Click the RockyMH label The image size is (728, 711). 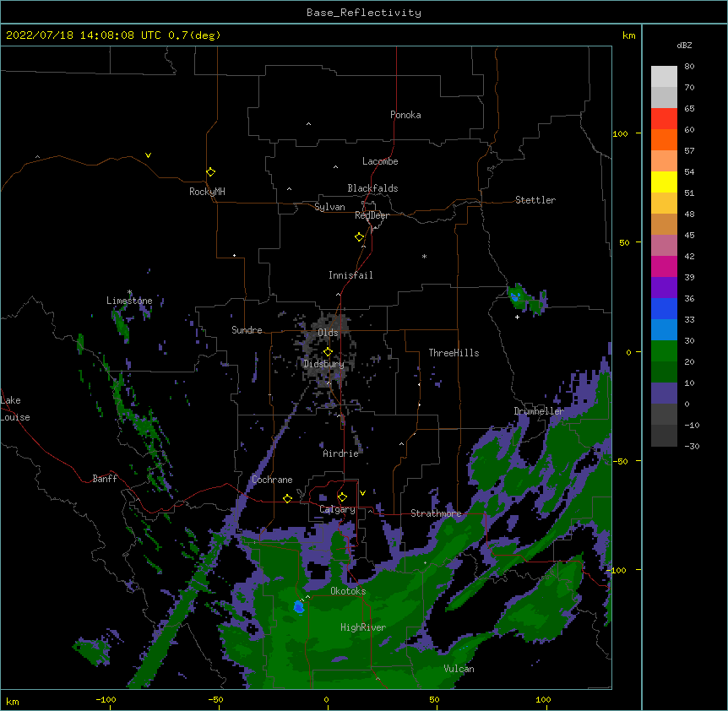(207, 192)
